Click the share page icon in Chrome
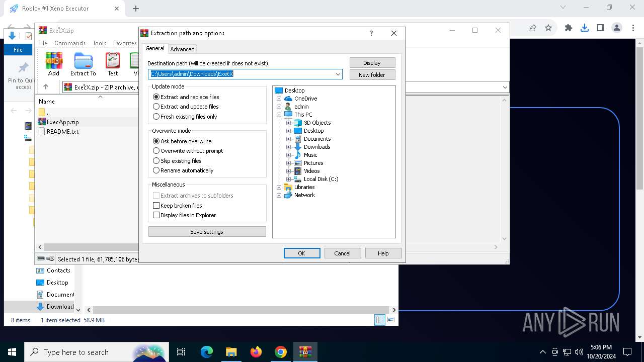 pos(532,28)
